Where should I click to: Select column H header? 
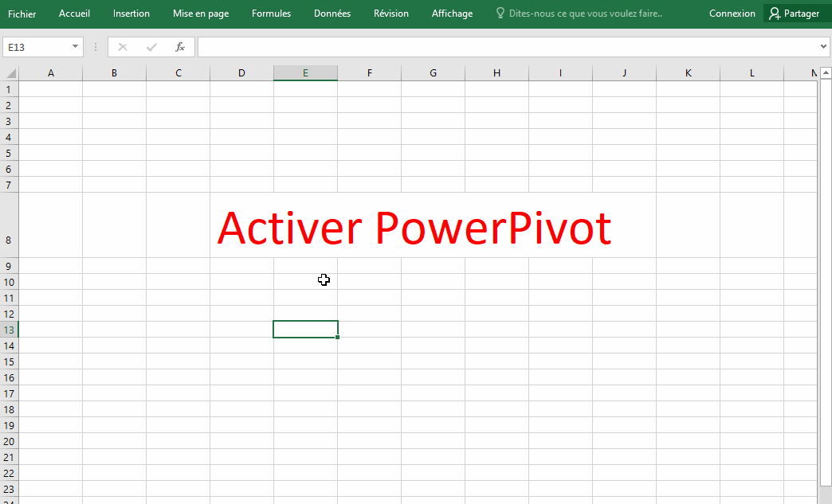(x=496, y=73)
